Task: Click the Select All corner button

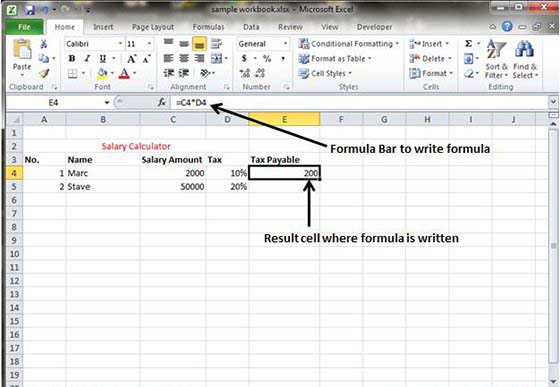Action: 14,120
